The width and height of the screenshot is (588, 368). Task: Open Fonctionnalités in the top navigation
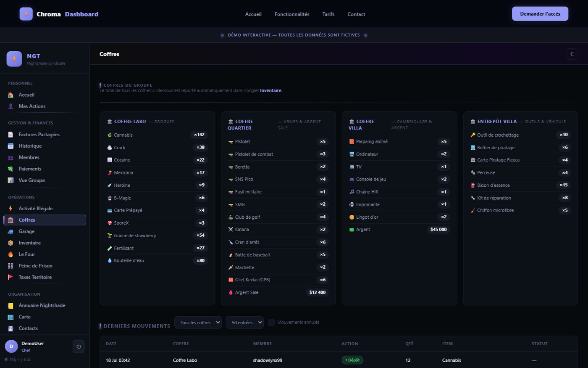[292, 14]
